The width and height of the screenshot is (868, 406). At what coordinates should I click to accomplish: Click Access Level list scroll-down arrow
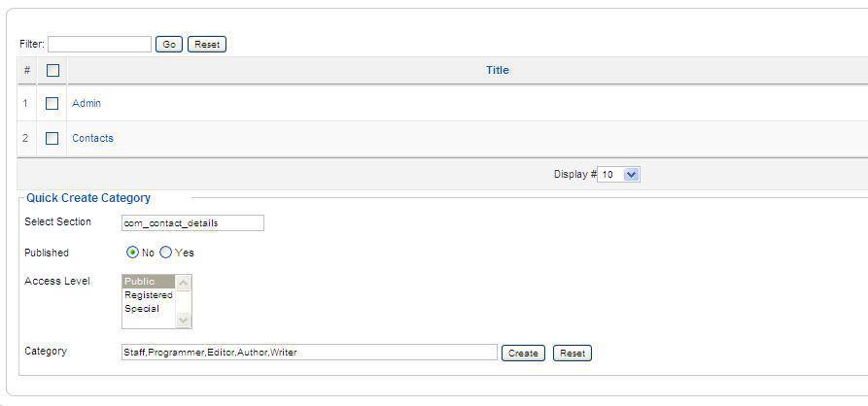point(184,320)
